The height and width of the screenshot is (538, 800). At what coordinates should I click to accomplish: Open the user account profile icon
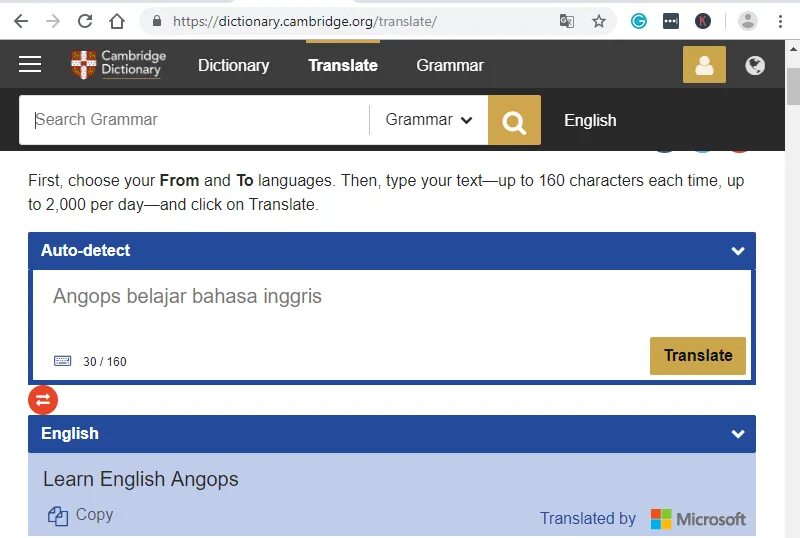tap(704, 65)
